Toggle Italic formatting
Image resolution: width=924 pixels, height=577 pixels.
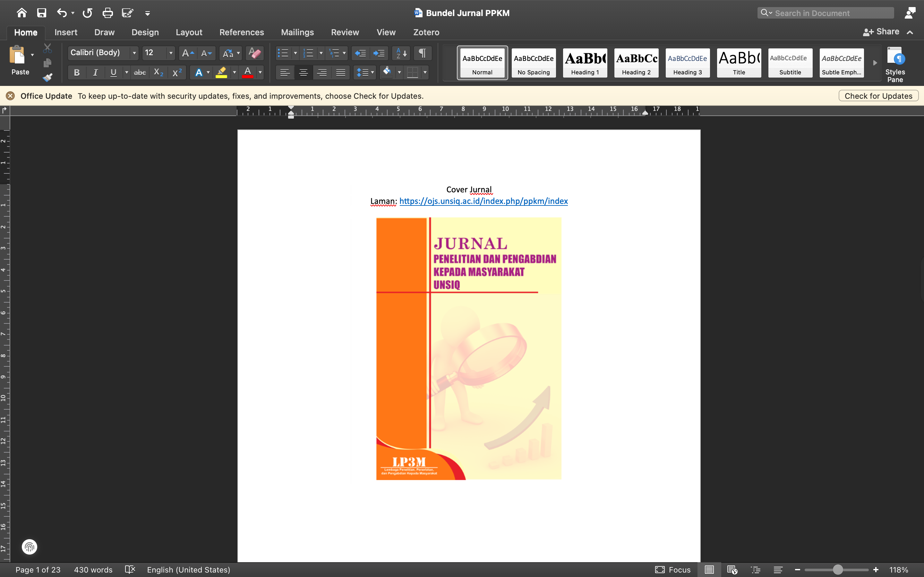tap(95, 72)
